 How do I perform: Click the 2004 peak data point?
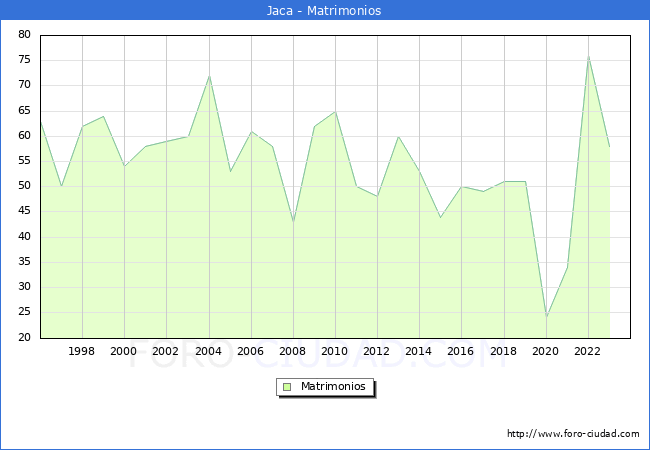point(209,76)
